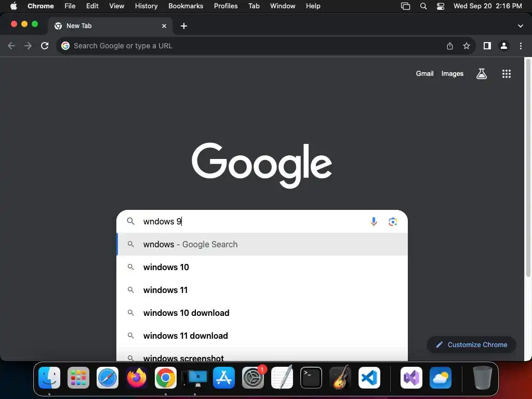Viewport: 532px width, 399px height.
Task: Launch Terminal from the Dock
Action: [311, 378]
